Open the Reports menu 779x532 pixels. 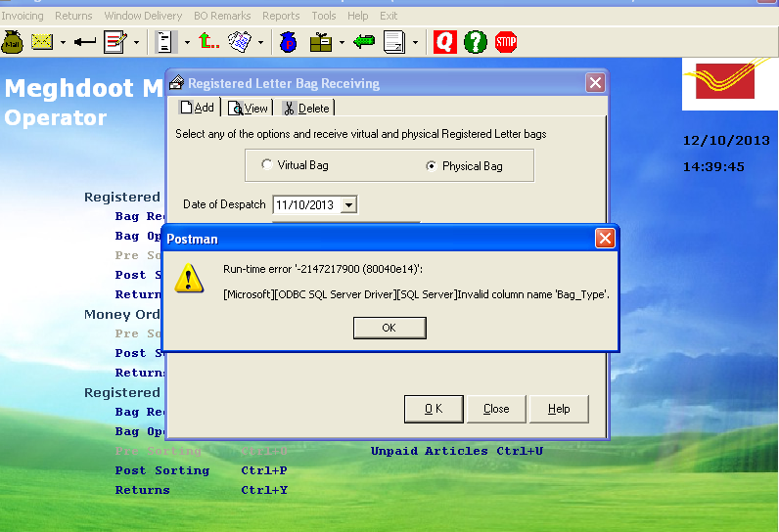(x=281, y=16)
